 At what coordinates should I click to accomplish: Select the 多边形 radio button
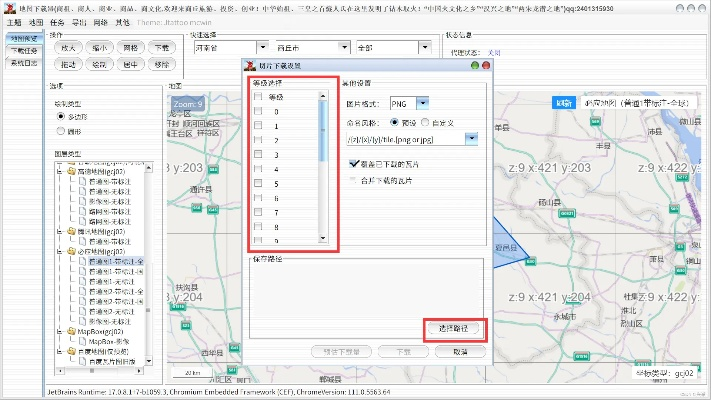(60, 116)
